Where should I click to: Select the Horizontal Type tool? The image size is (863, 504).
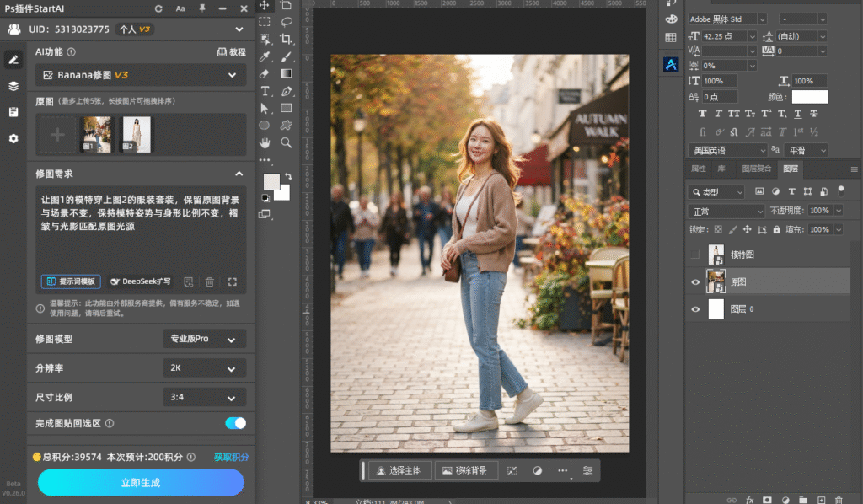[265, 91]
